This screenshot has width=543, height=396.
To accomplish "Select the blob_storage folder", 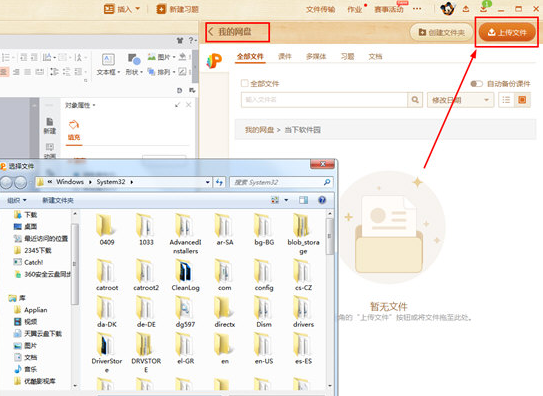I will 303,234.
